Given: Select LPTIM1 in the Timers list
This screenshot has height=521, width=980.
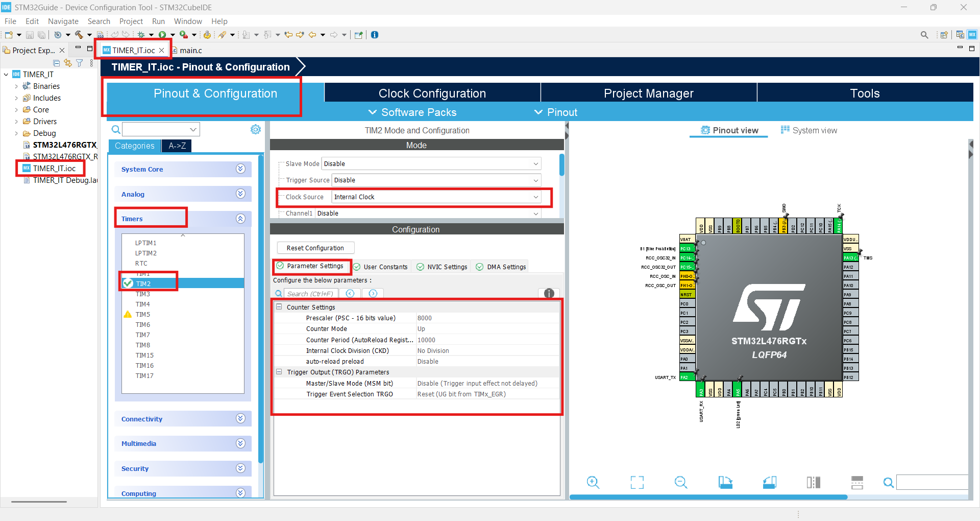Looking at the screenshot, I should [x=145, y=243].
